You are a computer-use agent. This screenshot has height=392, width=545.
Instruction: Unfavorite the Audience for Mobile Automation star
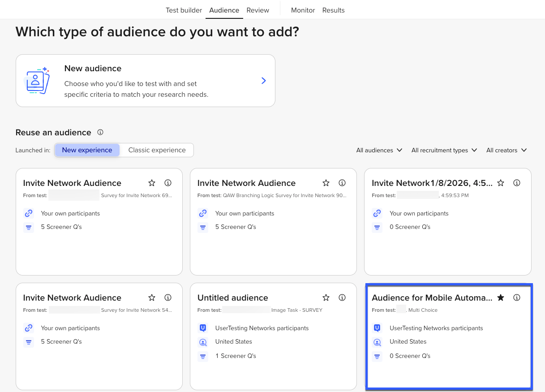(501, 297)
